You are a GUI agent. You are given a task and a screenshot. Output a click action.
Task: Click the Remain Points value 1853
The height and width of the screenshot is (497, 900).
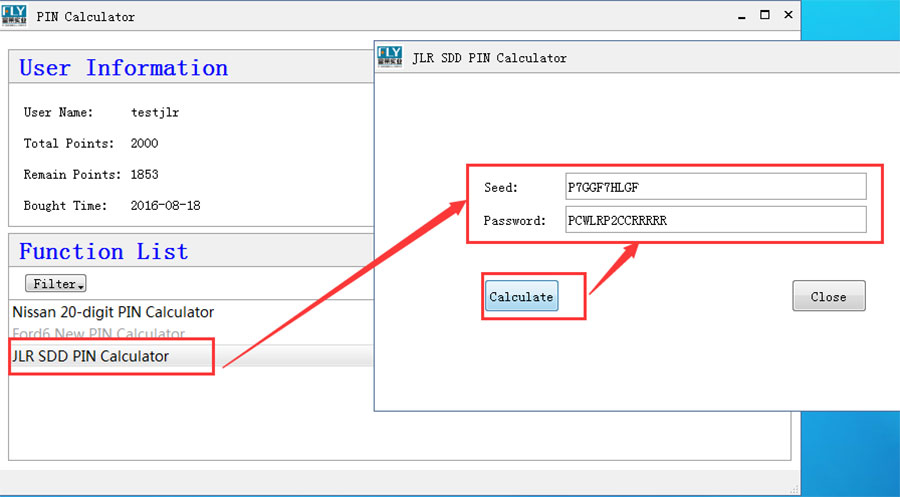pyautogui.click(x=144, y=174)
